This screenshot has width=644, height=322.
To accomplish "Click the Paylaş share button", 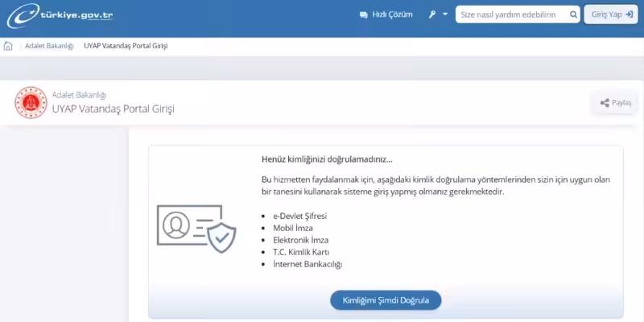I will pos(615,103).
